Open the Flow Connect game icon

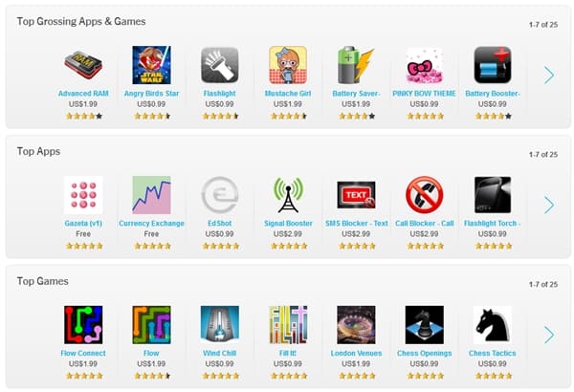coord(83,325)
